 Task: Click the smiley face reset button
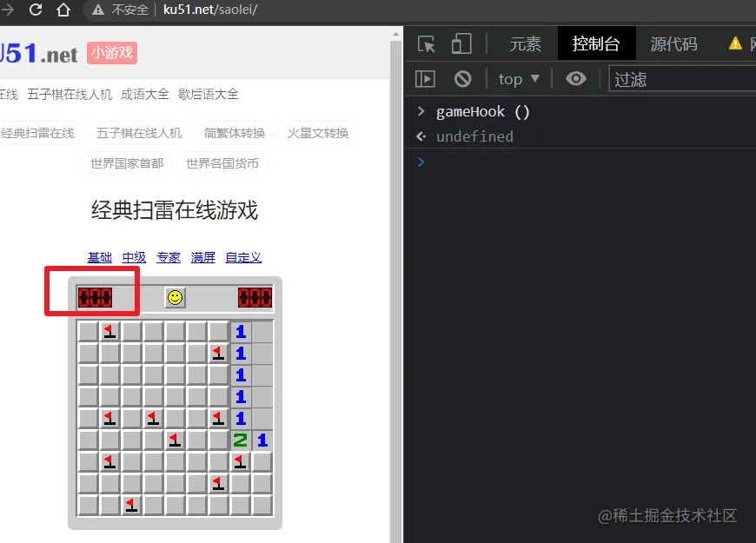175,297
